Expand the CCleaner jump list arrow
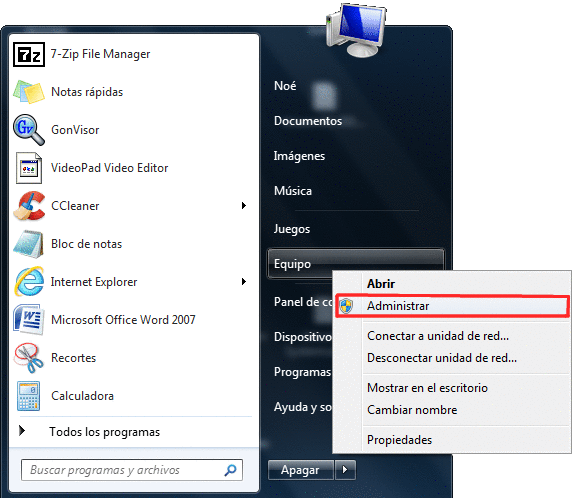 pos(244,206)
